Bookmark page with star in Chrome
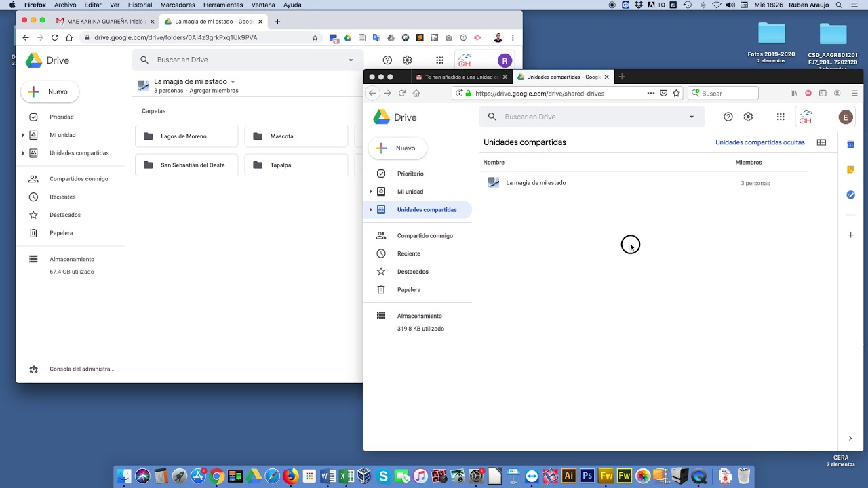Viewport: 868px width, 488px height. [315, 38]
